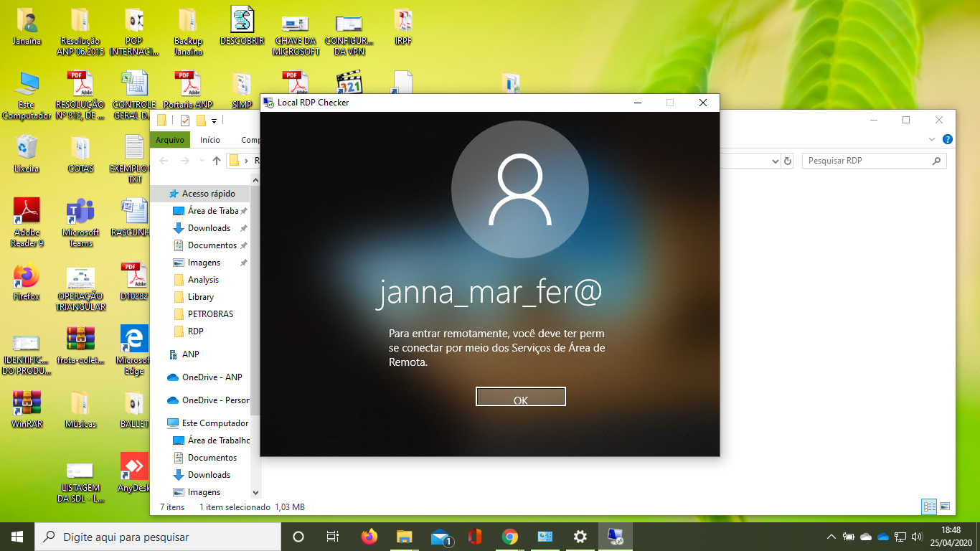Go up one folder level in Explorer

coord(217,161)
